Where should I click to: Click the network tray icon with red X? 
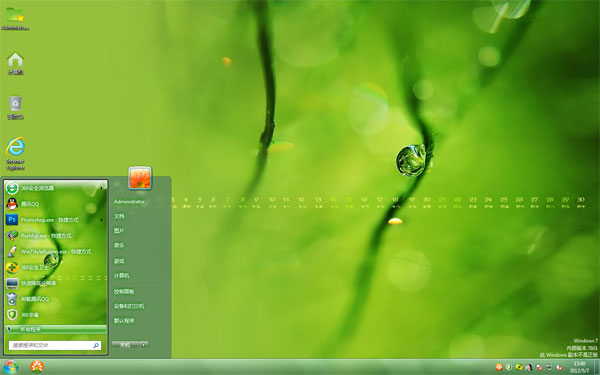click(539, 367)
